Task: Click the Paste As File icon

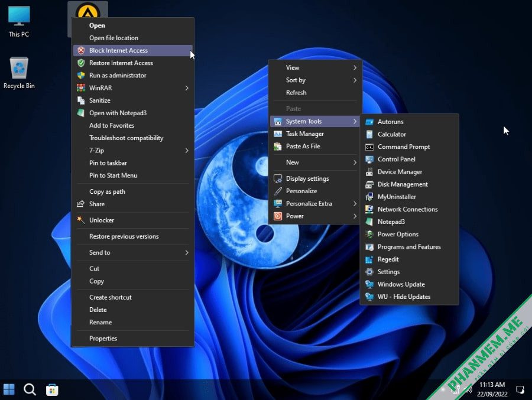Action: click(x=278, y=147)
